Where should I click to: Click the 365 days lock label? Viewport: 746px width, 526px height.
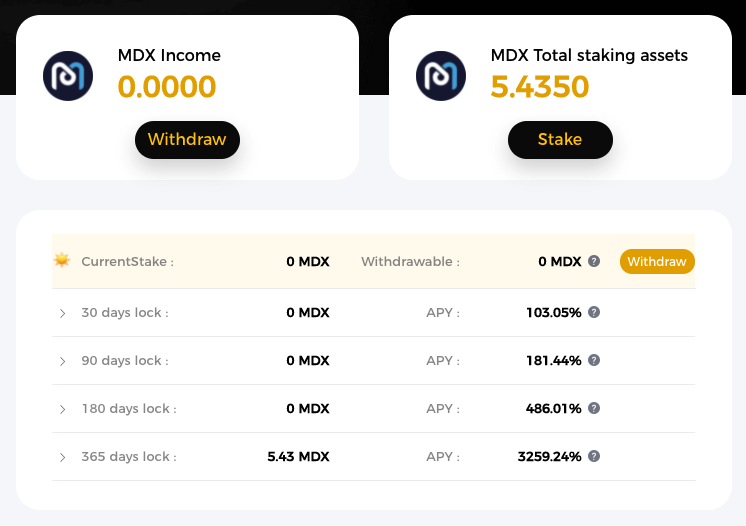tap(129, 457)
